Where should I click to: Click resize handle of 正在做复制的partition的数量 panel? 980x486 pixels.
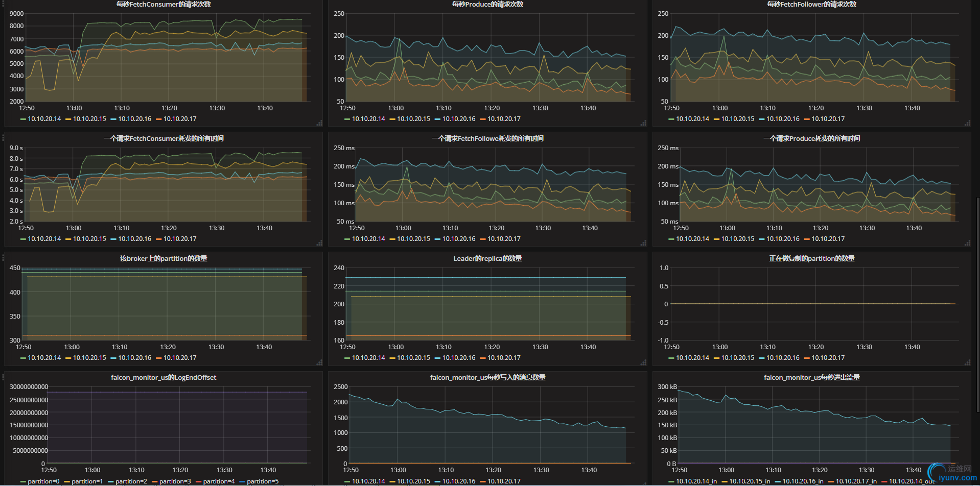pos(967,362)
